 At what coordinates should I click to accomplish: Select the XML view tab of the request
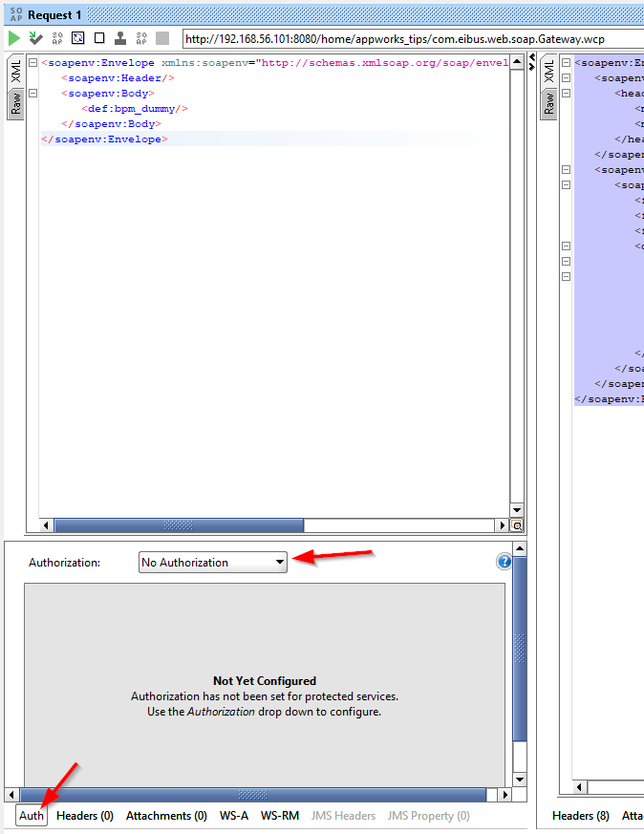(16, 74)
